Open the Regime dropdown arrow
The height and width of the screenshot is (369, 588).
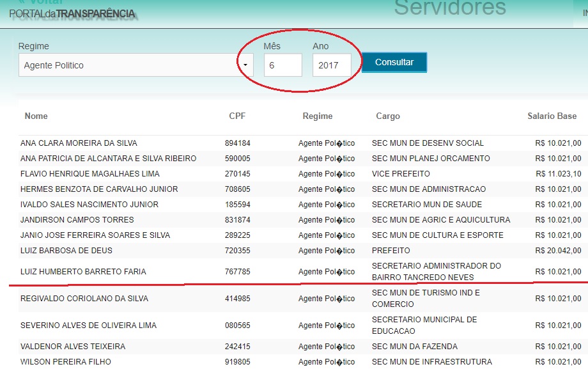tap(245, 65)
